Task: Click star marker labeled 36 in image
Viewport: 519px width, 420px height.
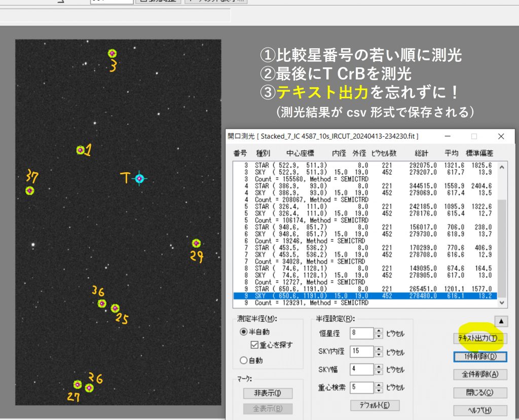Action: 102,303
